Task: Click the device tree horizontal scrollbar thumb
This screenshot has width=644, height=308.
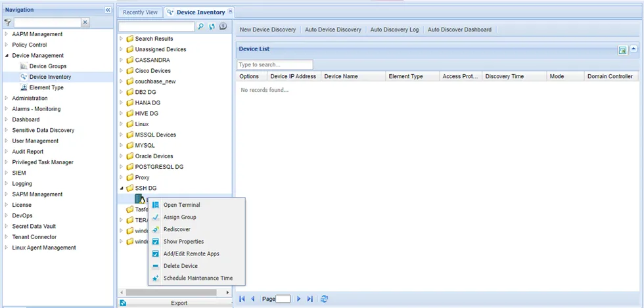Action: 171,292
